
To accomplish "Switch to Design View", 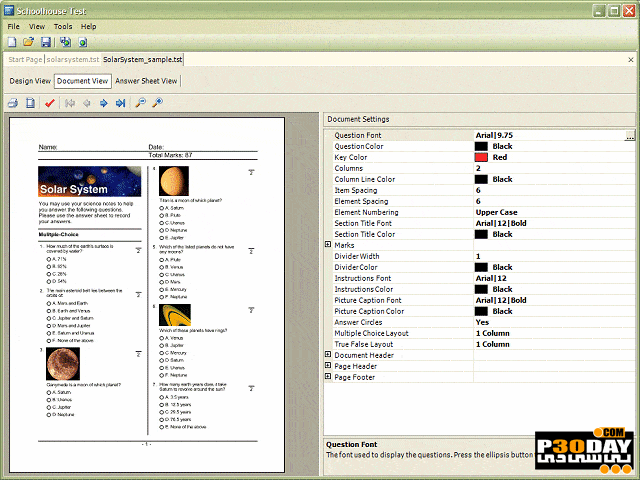I will tap(30, 81).
